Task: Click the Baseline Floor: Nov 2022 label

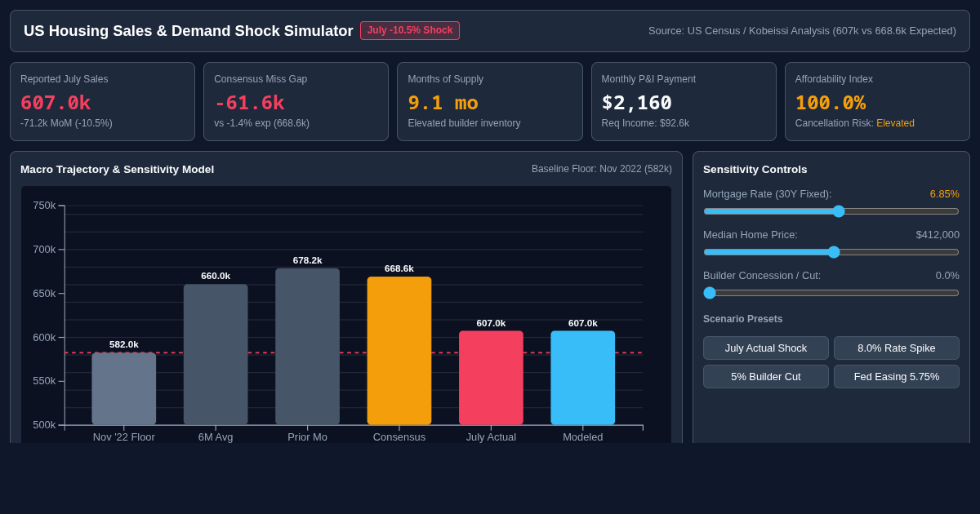Action: [602, 169]
